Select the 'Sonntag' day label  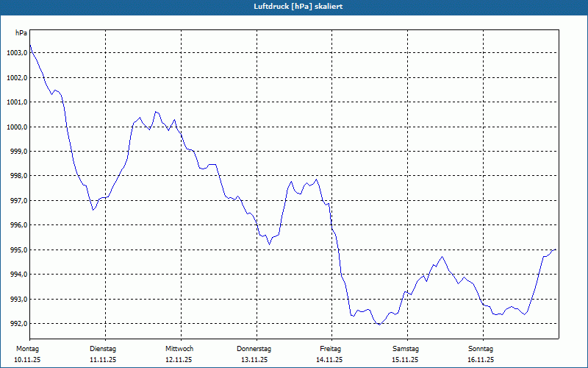481,348
